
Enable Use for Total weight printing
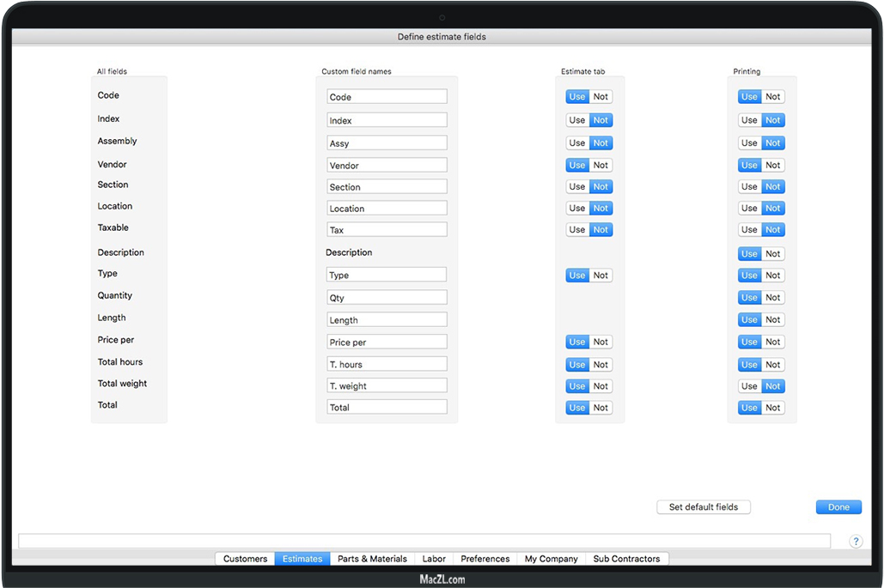(749, 386)
